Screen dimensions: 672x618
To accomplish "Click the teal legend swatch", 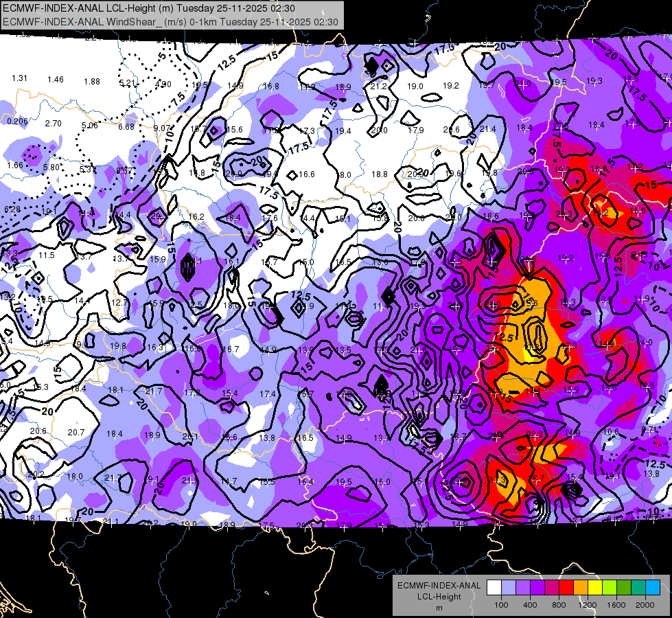I will point(638,587).
